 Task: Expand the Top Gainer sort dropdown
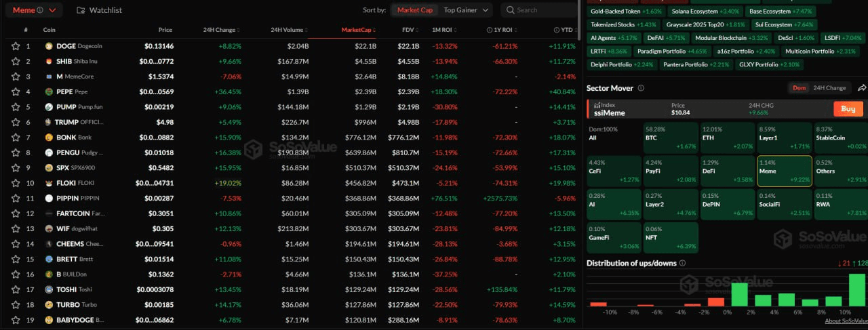click(x=467, y=10)
